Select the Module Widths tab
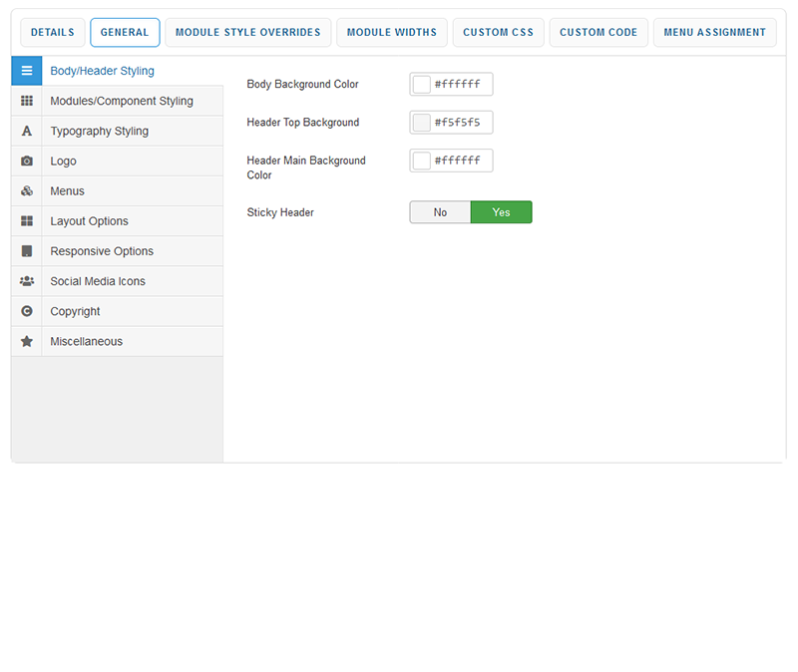This screenshot has width=798, height=672. [x=392, y=32]
